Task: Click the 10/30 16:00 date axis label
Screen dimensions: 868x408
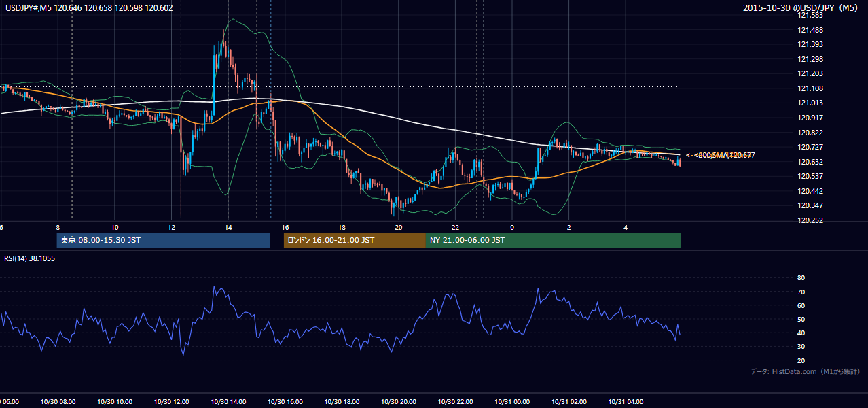Action: tap(285, 402)
